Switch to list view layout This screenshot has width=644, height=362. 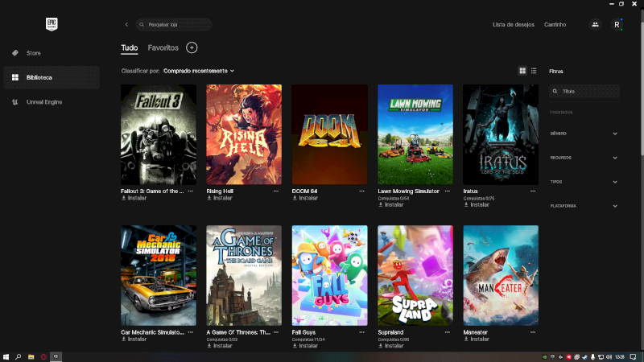pos(534,71)
